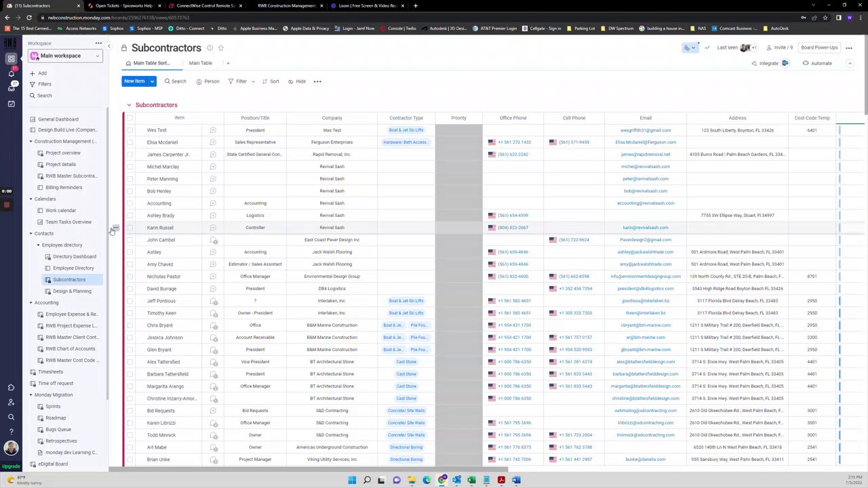This screenshot has height=488, width=868.
Task: Click the invite members person-plus icon in left rail
Action: [x=11, y=403]
